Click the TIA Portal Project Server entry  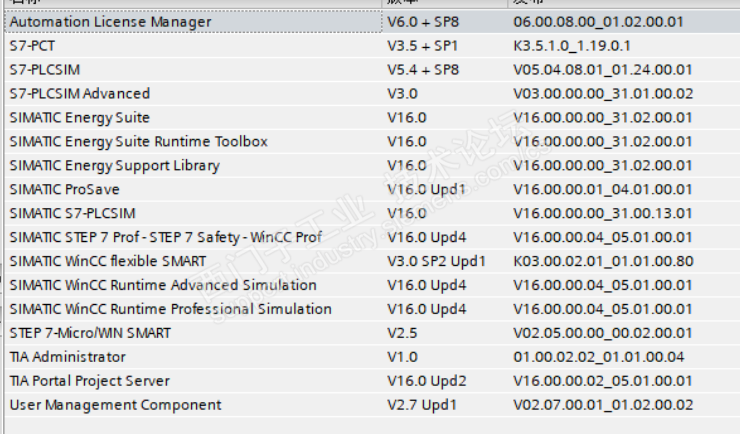pyautogui.click(x=89, y=381)
